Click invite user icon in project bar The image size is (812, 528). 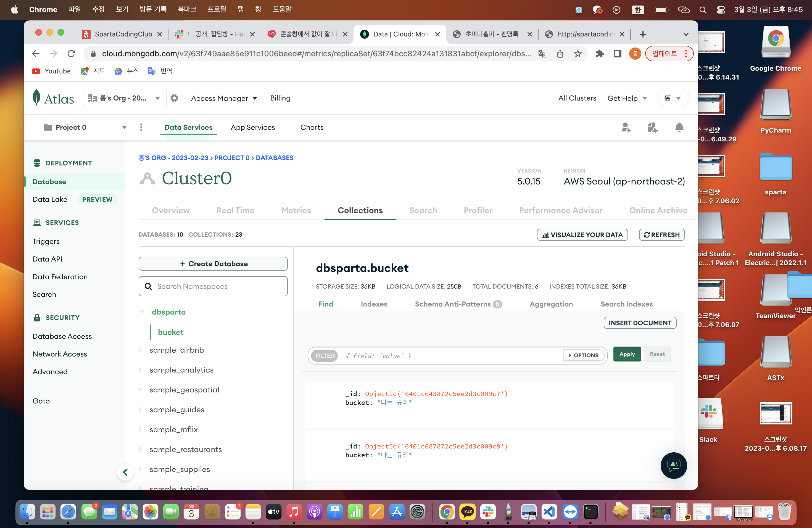tap(626, 127)
